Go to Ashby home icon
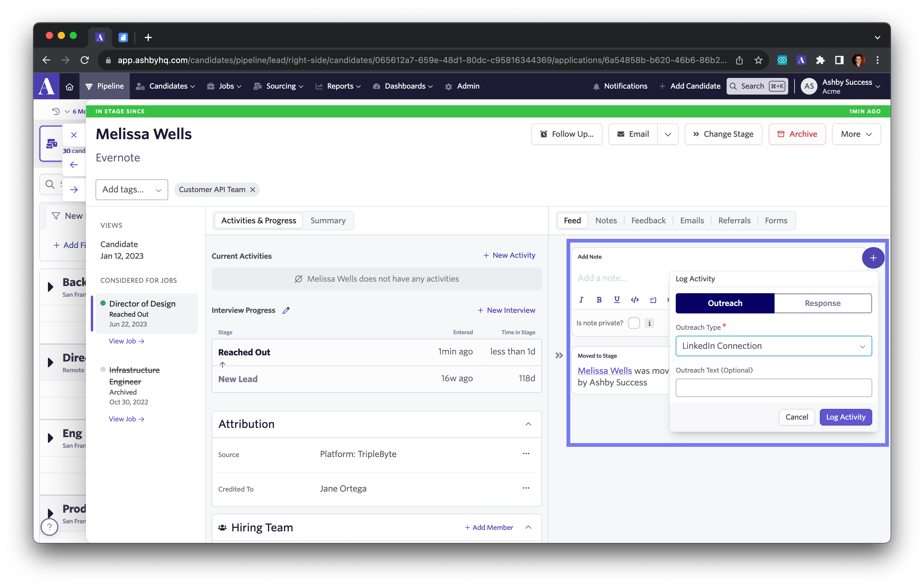Viewport: 924px width, 587px height. 69,86
